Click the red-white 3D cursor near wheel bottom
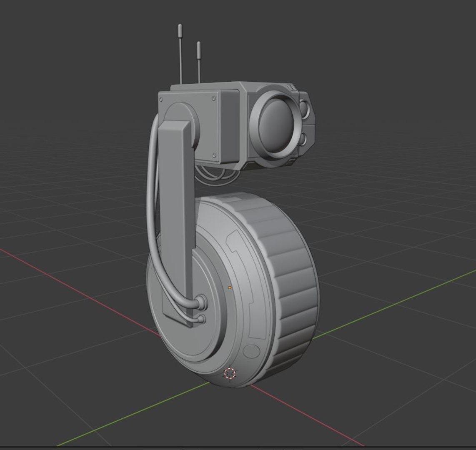This screenshot has width=476, height=450. [x=230, y=373]
